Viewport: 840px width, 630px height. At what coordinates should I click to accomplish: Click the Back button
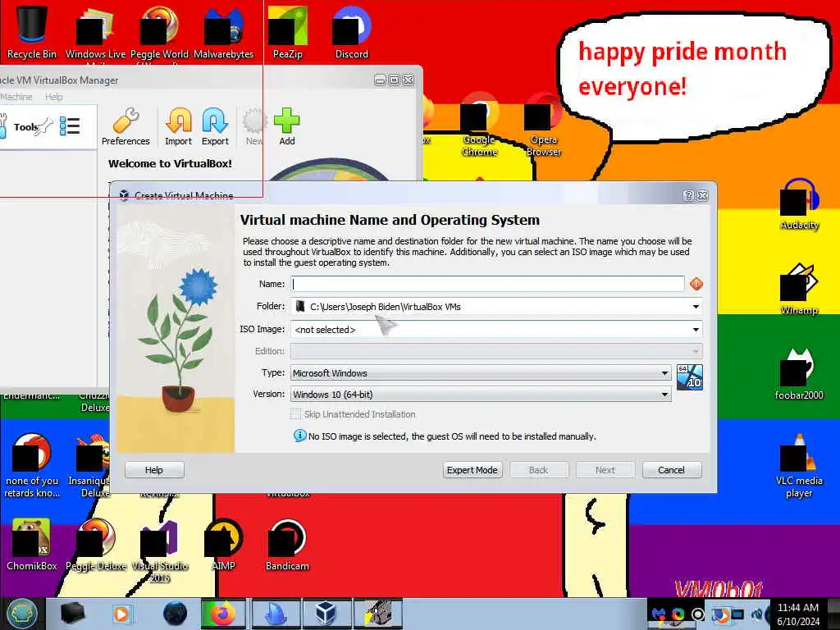[x=538, y=470]
